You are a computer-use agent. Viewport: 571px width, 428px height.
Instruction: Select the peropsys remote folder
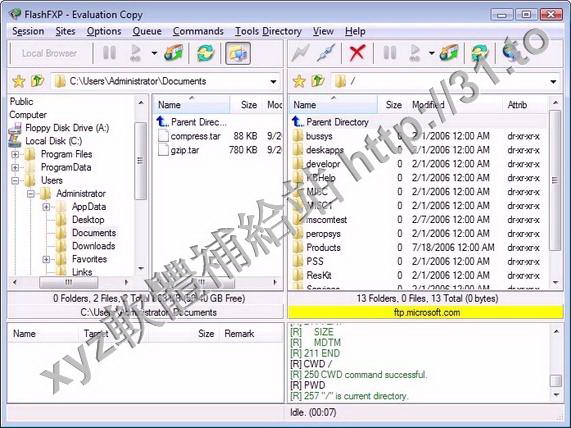[x=323, y=234]
